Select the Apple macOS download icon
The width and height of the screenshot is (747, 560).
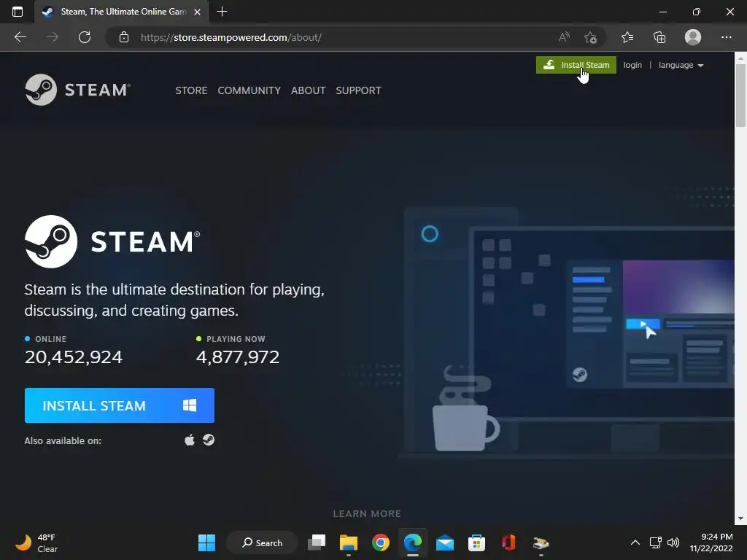tap(190, 440)
